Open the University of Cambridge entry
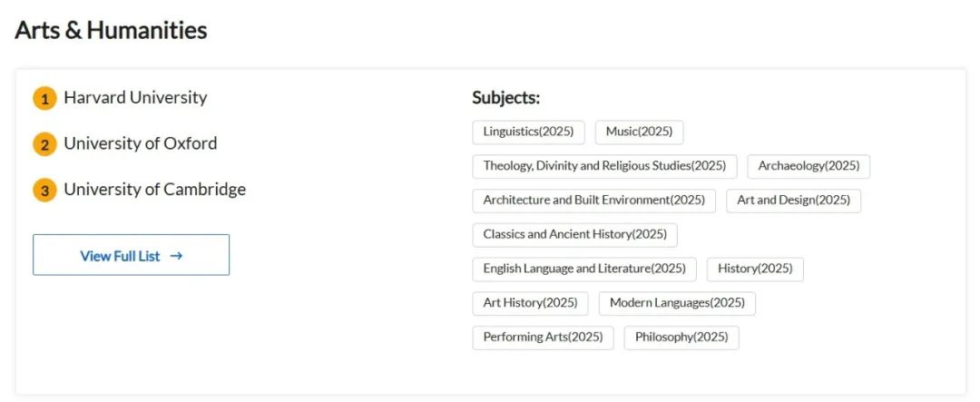980x402 pixels. pyautogui.click(x=155, y=190)
